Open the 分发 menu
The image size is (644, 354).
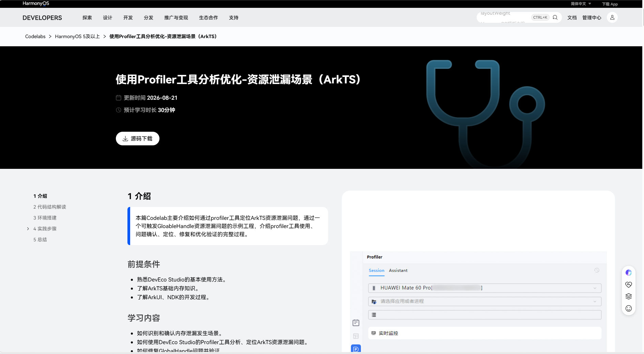coord(149,18)
